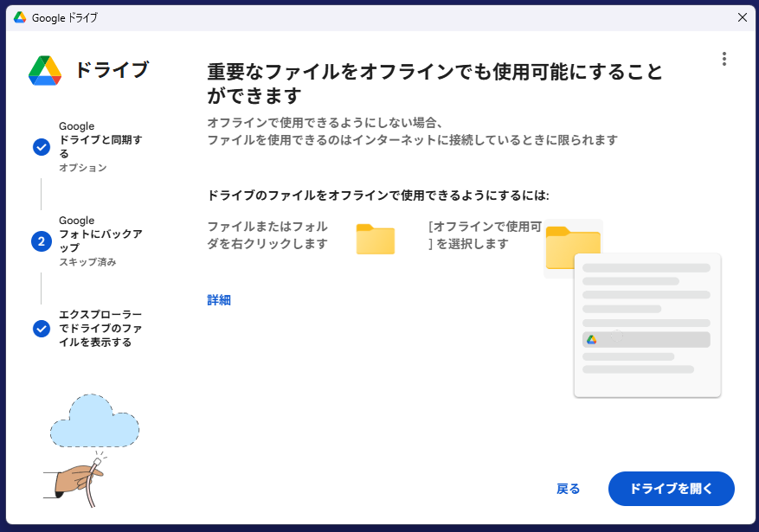
Task: Click the hand holding cable illustration
Action: click(78, 476)
